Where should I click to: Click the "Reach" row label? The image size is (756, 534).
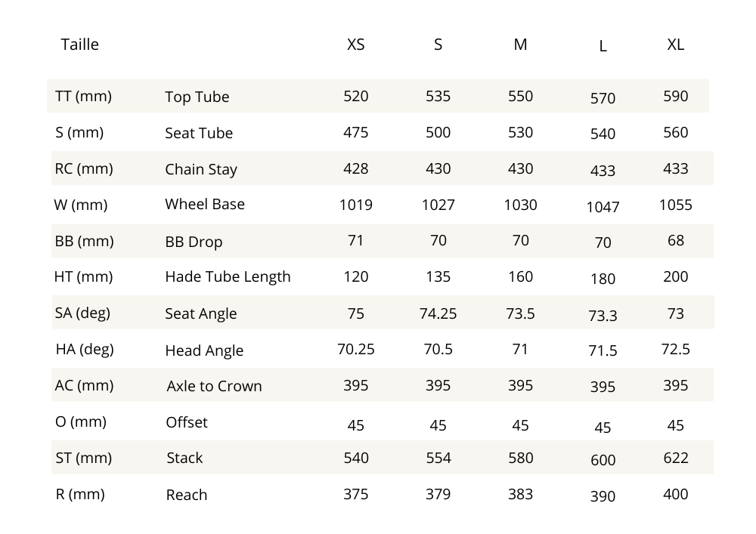(186, 495)
